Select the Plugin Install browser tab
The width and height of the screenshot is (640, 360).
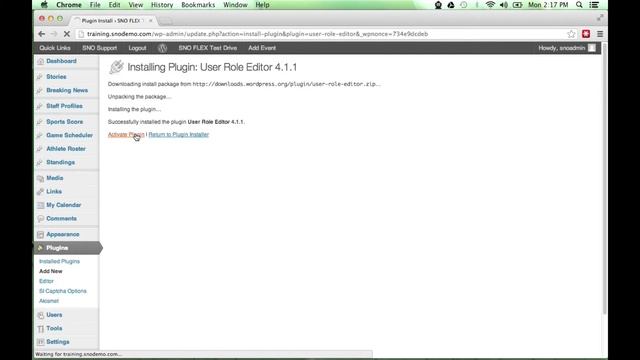click(x=112, y=20)
